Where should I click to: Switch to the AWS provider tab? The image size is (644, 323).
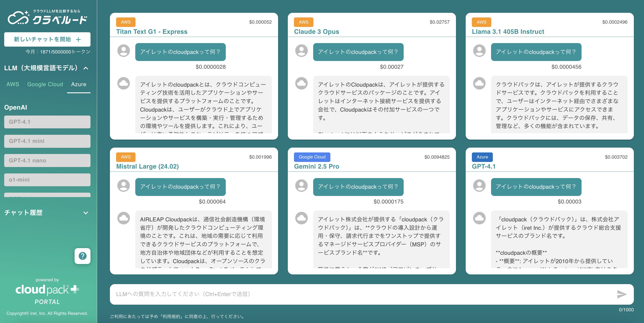[x=13, y=84]
